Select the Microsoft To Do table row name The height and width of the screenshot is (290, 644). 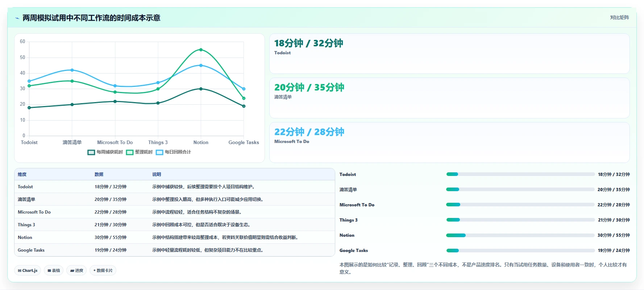[x=34, y=212]
